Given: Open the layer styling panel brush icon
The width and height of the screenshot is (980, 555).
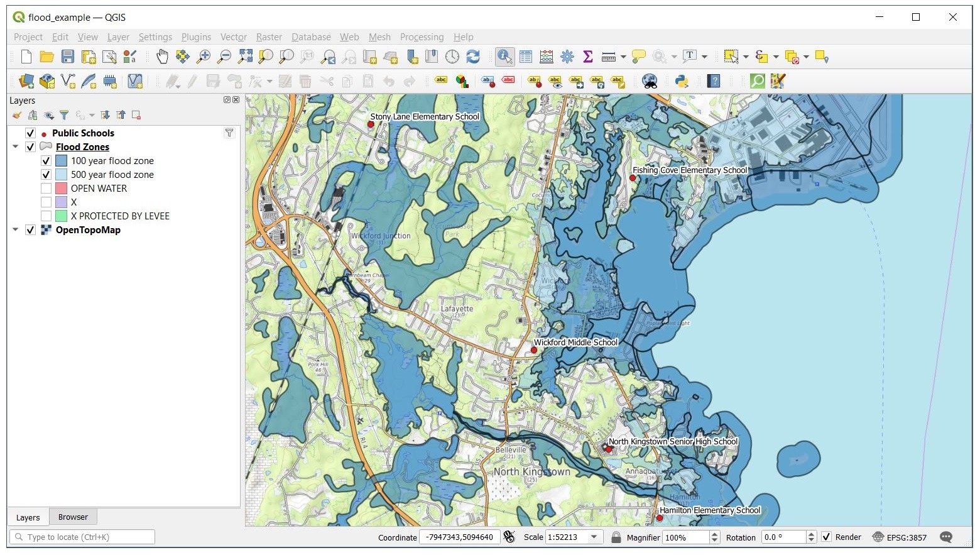Looking at the screenshot, I should pos(17,115).
